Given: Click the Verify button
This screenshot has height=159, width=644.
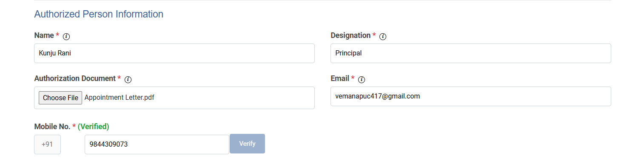Looking at the screenshot, I should click(x=247, y=144).
